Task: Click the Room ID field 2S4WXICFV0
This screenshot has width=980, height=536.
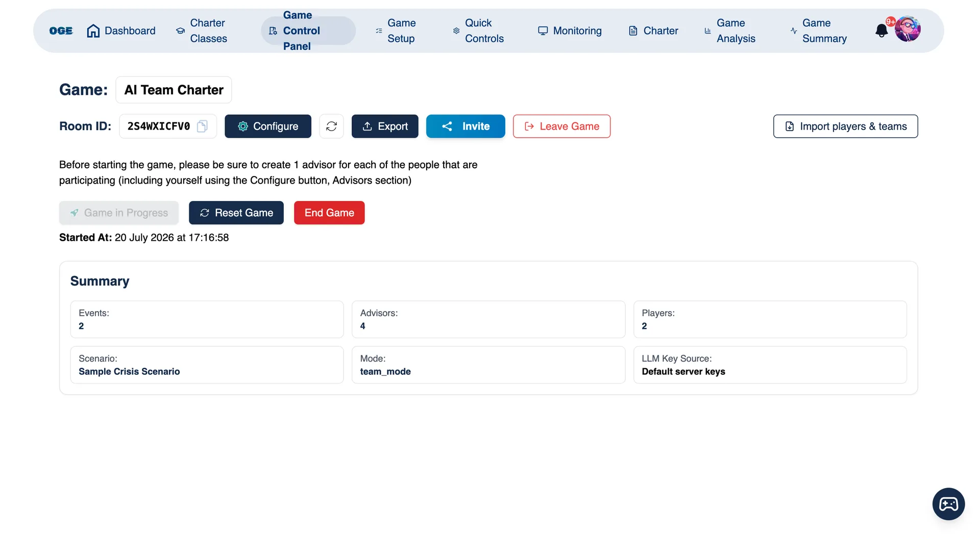Action: (x=168, y=126)
